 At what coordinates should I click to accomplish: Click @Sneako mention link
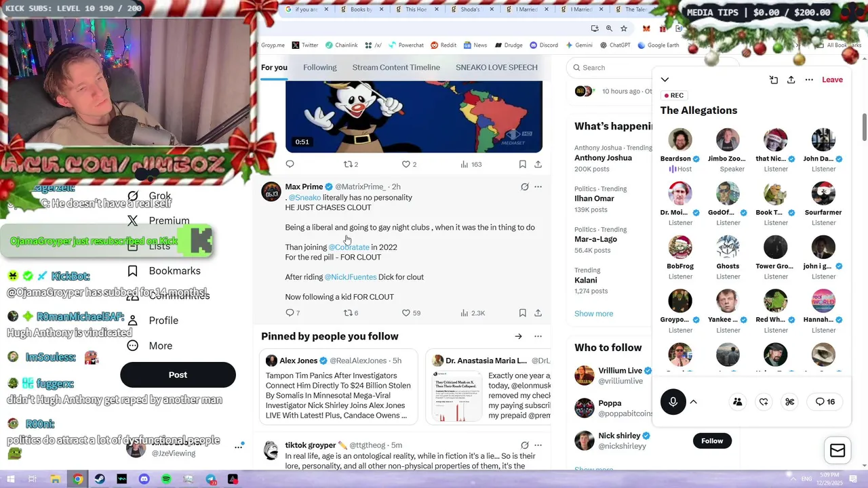tap(304, 197)
